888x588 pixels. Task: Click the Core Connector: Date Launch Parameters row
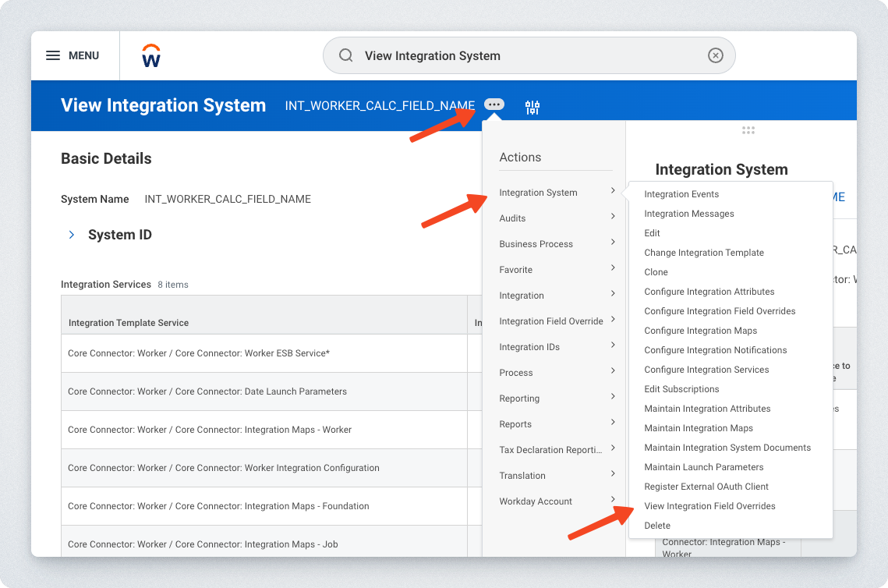click(207, 391)
